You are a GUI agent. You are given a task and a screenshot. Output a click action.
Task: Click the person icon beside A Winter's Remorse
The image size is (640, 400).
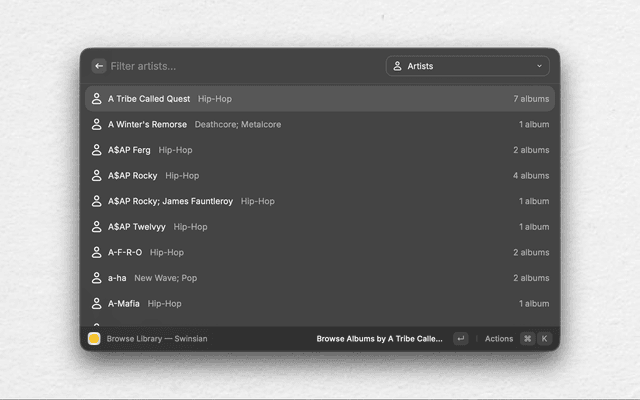pyautogui.click(x=96, y=124)
